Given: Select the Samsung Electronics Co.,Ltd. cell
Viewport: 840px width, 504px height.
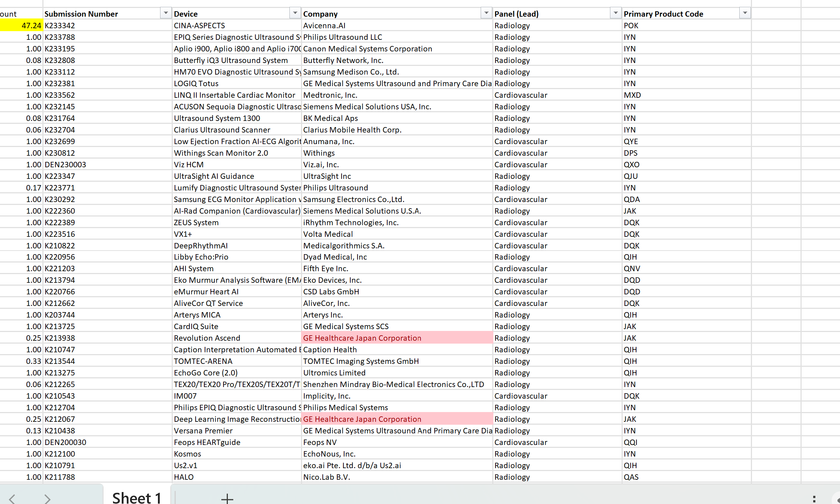Looking at the screenshot, I should coord(397,199).
